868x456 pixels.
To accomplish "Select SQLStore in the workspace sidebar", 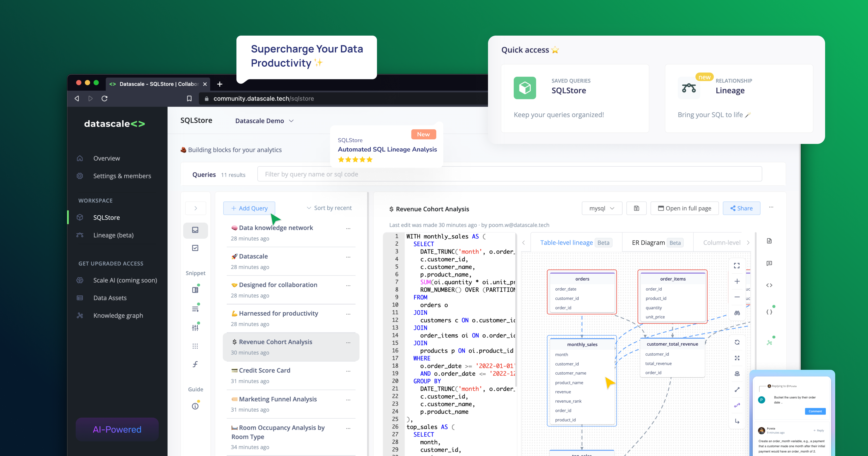I will point(106,217).
